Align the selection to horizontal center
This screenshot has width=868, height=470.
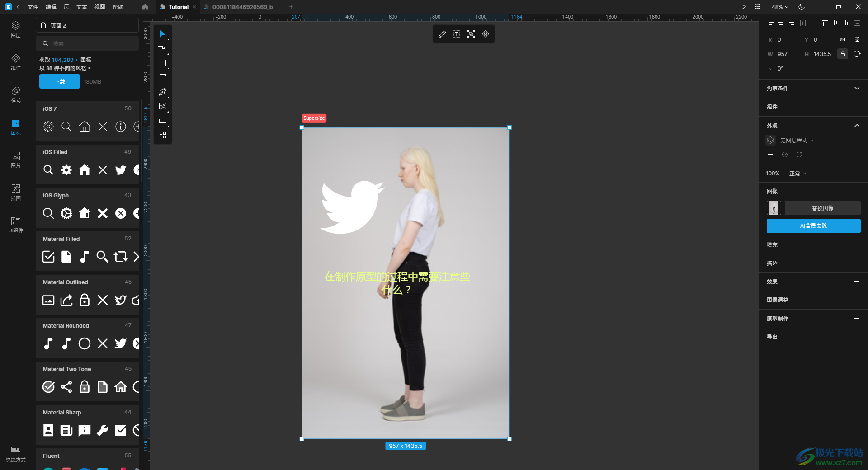[781, 23]
